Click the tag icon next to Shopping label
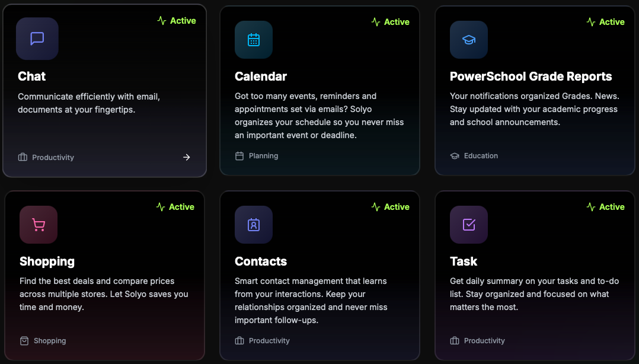 pyautogui.click(x=24, y=340)
